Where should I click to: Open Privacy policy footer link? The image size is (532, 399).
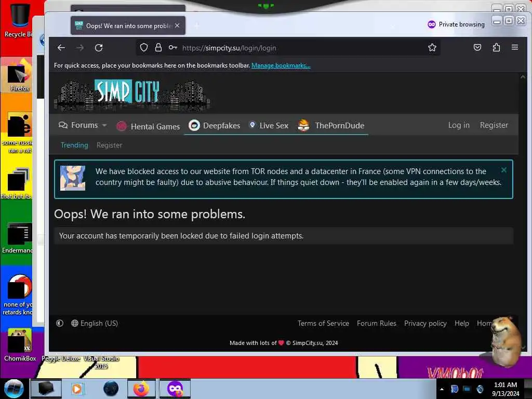(x=425, y=323)
